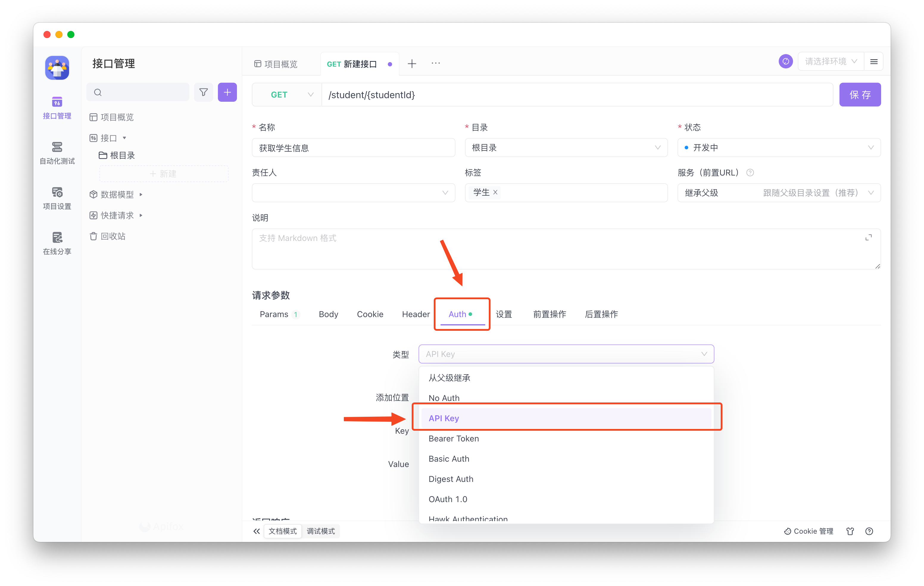Switch to 文档模式

click(283, 531)
